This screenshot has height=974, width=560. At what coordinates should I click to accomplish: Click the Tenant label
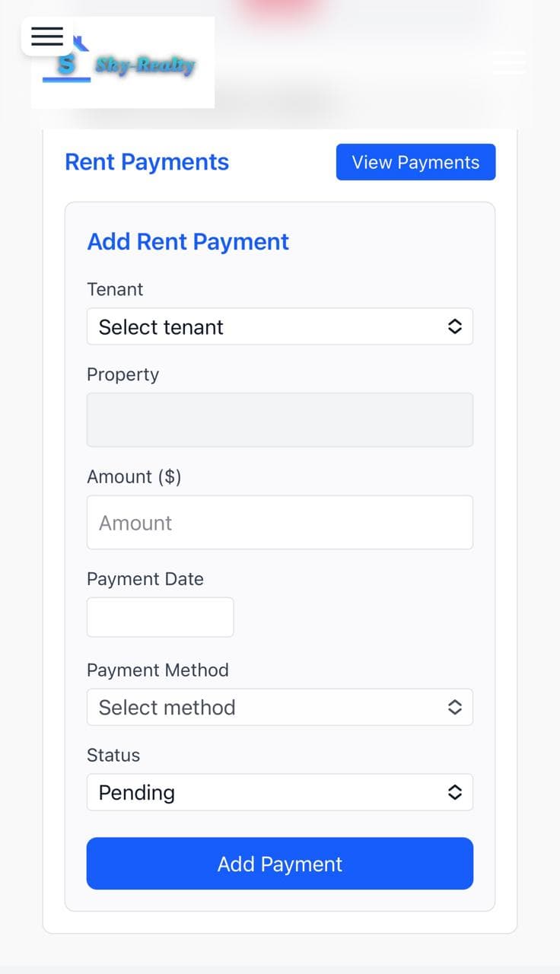115,289
